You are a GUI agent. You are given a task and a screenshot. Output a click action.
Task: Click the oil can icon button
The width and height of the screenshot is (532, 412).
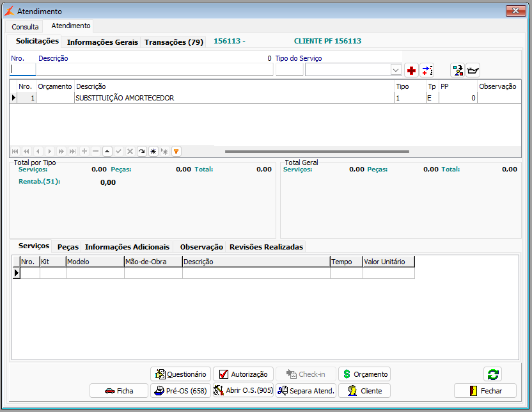473,70
